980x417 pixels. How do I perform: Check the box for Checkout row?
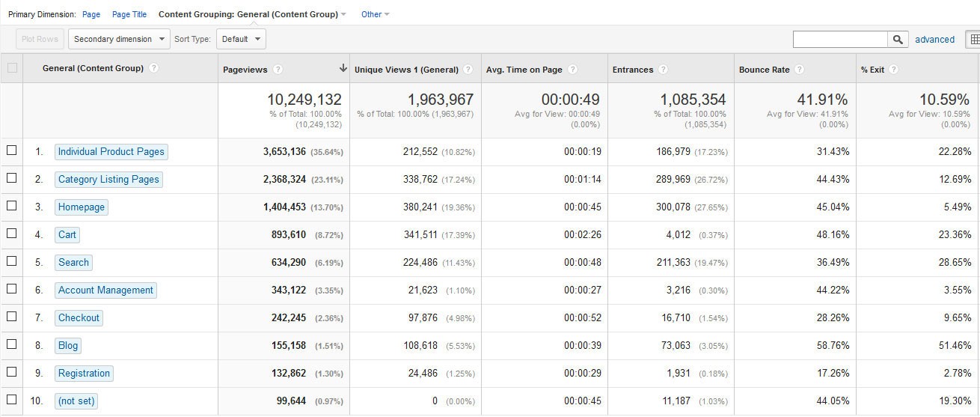tap(11, 317)
